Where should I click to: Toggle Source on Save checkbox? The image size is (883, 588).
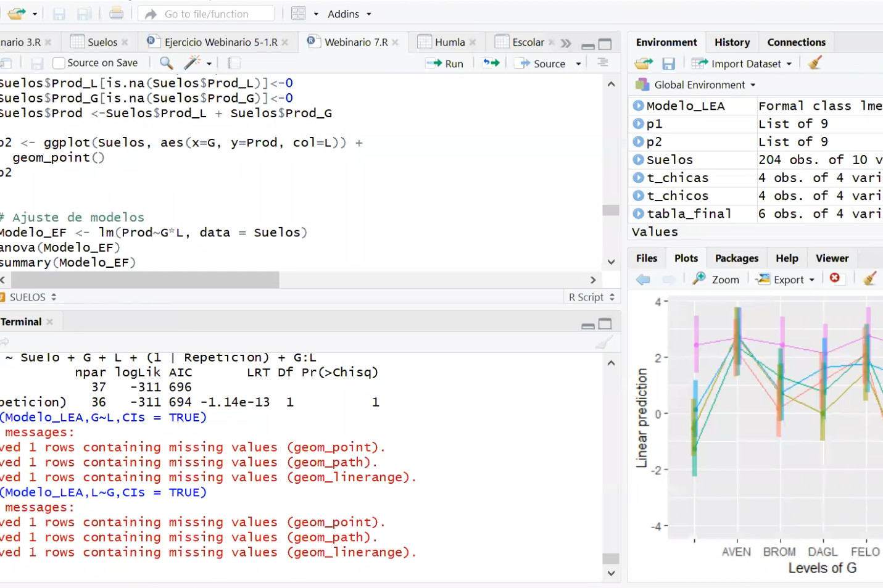pyautogui.click(x=59, y=63)
